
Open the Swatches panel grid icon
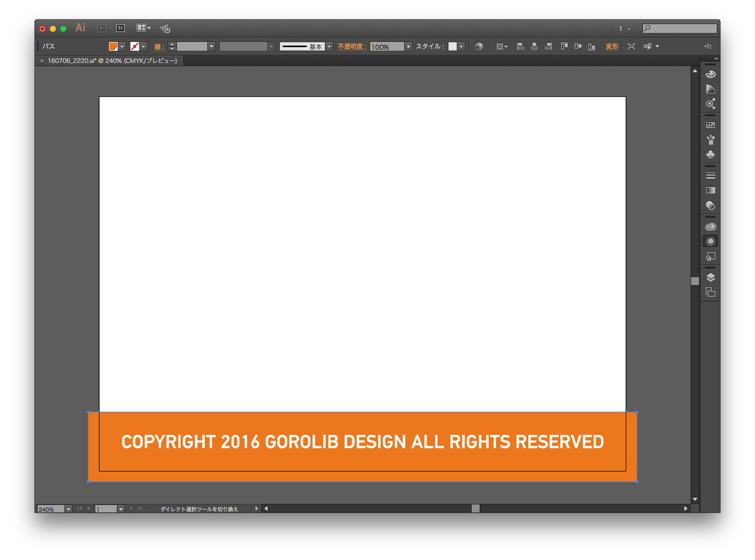coord(710,125)
